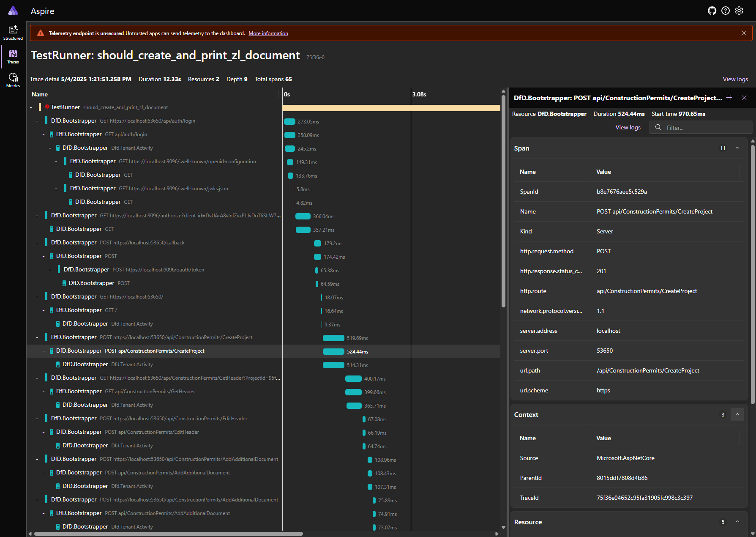This screenshot has height=537, width=756.
Task: Collapse the Span properties section
Action: 737,148
